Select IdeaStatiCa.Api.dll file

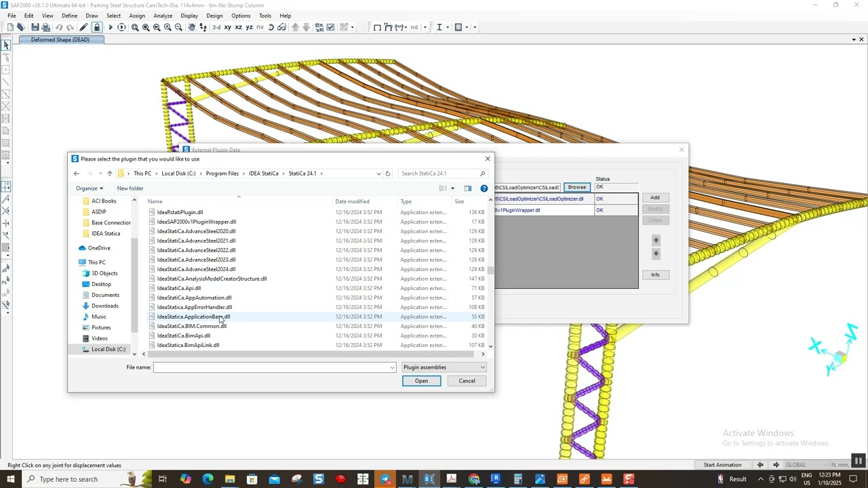click(178, 288)
